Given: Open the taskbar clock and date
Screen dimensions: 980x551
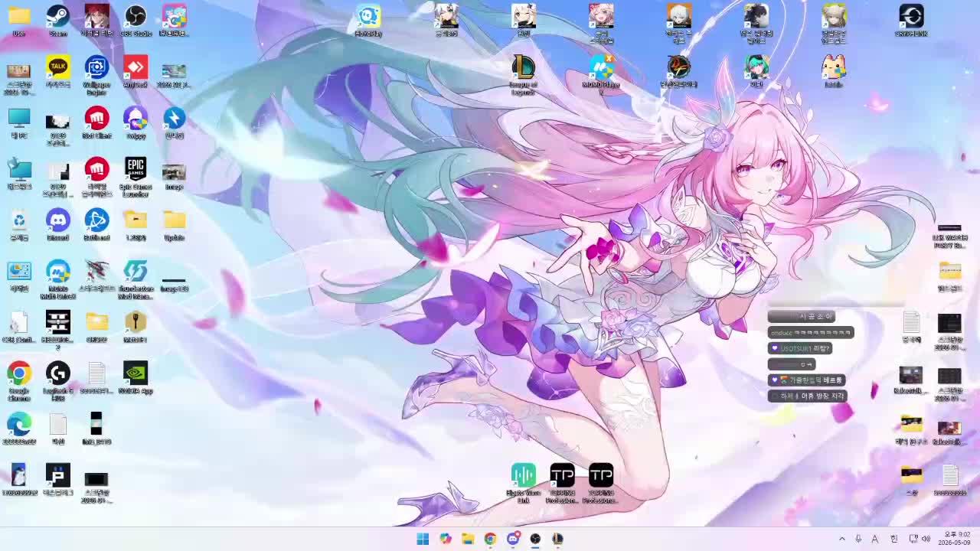Looking at the screenshot, I should click(x=956, y=539).
